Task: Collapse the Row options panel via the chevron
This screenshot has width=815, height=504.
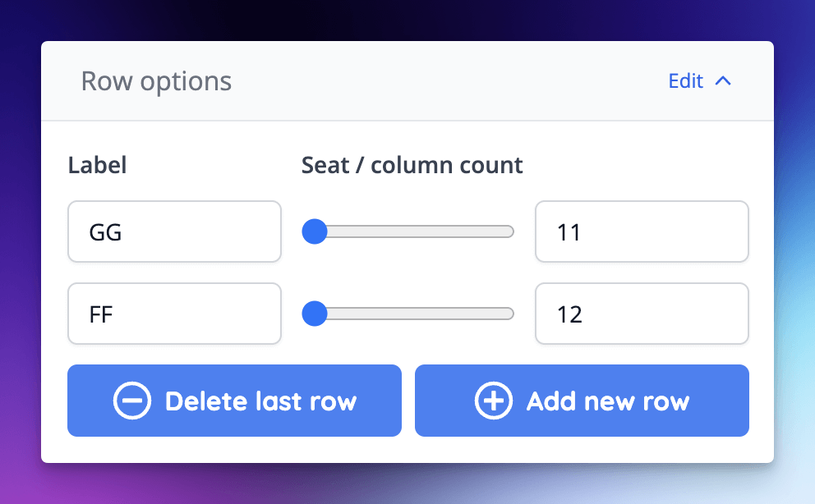Action: pos(723,80)
